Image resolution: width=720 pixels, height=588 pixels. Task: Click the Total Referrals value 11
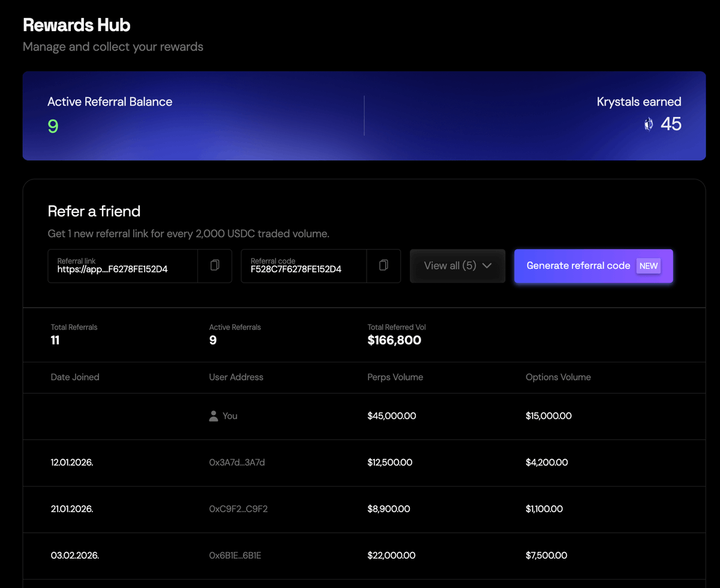55,340
